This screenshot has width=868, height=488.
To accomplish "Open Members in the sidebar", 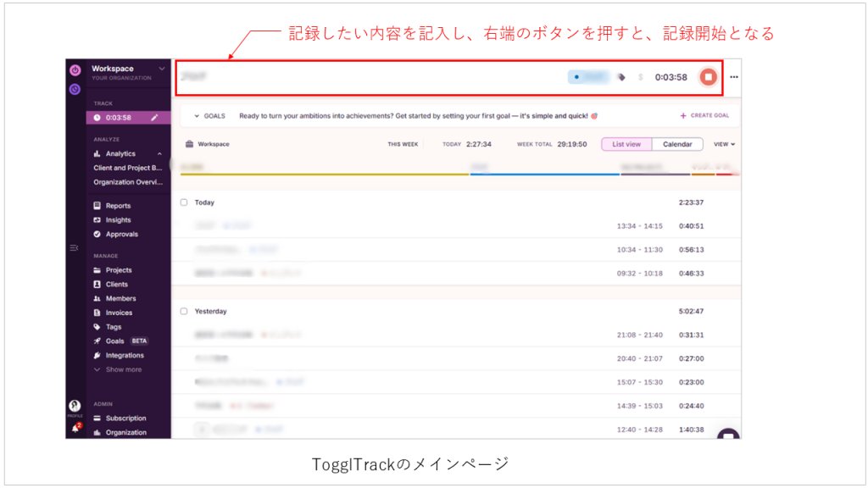I will point(120,298).
